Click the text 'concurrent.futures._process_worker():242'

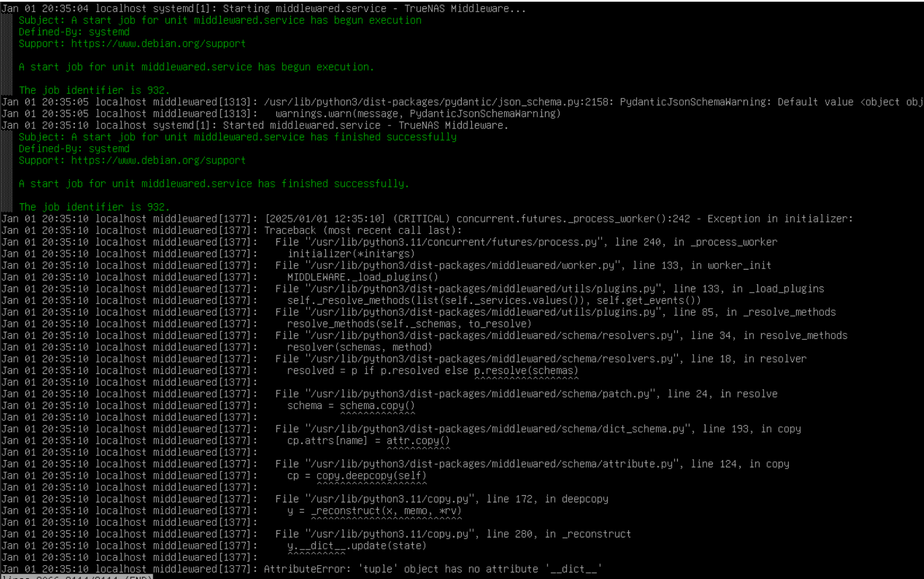coord(573,218)
